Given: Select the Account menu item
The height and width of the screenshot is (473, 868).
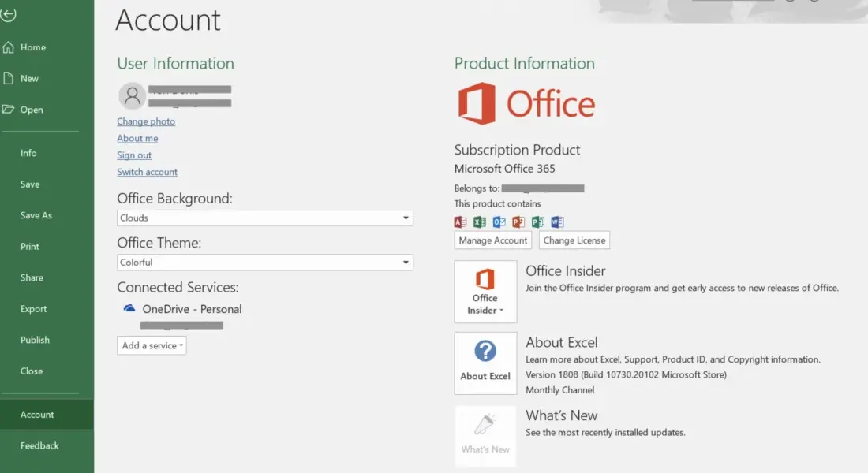Looking at the screenshot, I should tap(47, 415).
